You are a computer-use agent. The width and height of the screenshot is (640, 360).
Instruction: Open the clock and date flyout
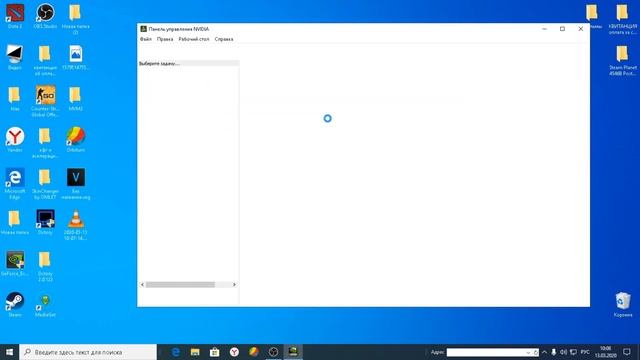[606, 352]
